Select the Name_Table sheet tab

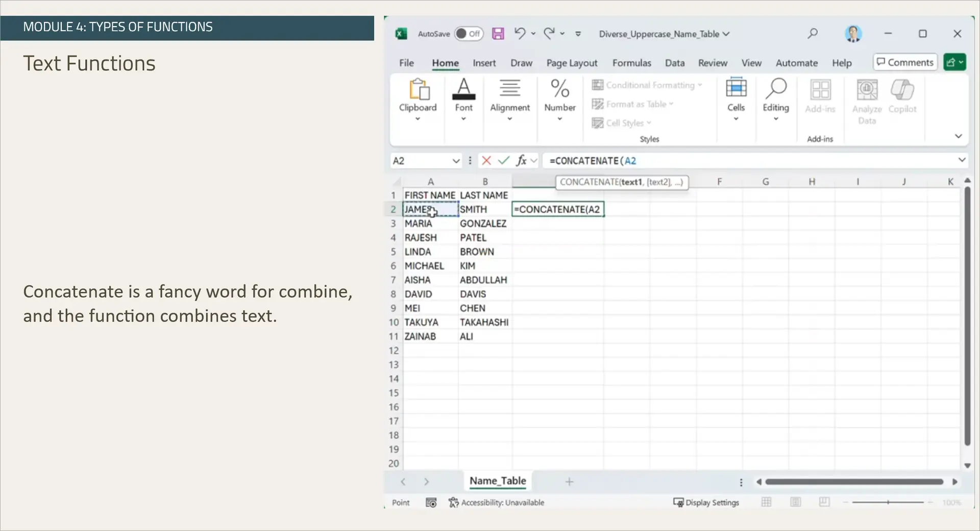click(x=497, y=481)
